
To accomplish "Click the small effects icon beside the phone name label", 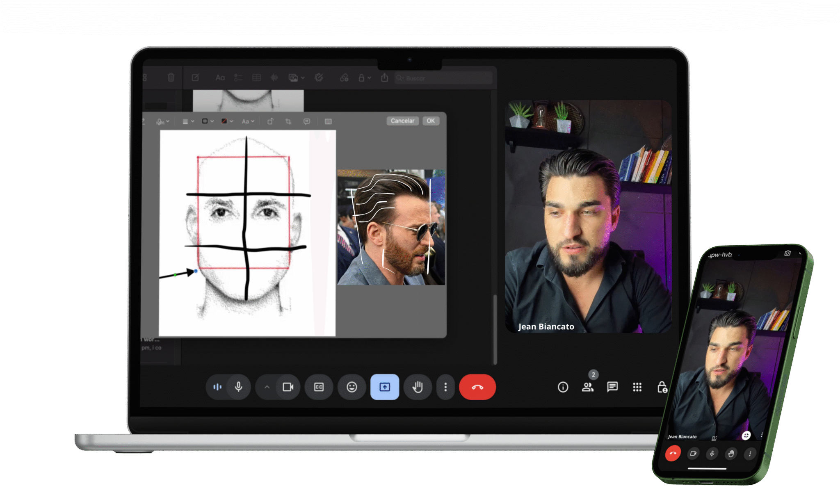I will click(x=714, y=438).
